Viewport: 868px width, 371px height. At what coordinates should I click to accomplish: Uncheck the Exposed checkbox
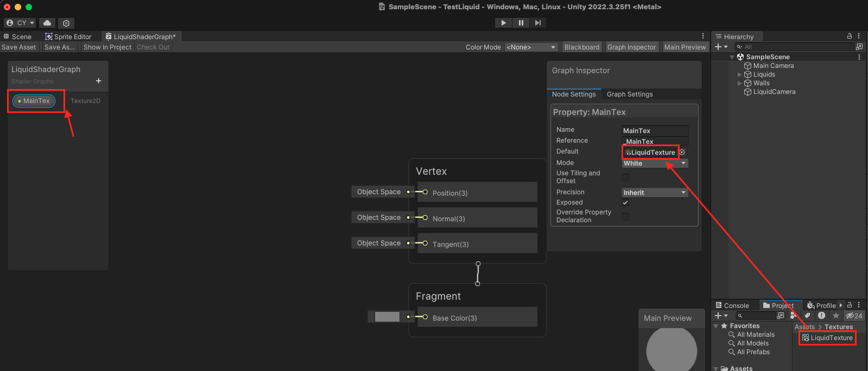click(x=625, y=203)
